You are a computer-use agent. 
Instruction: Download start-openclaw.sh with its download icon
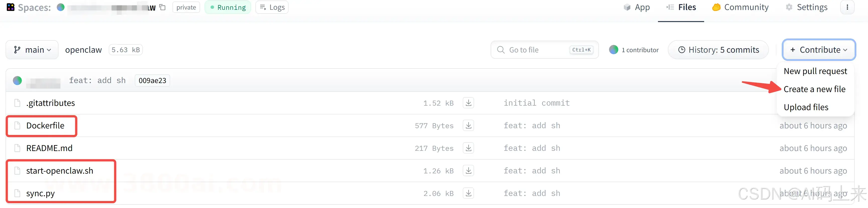coord(468,171)
